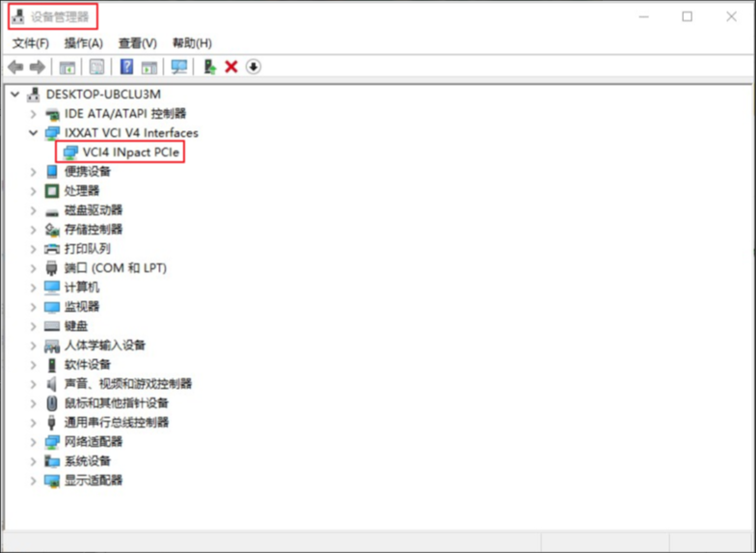
Task: Maximize the Device Manager window
Action: pos(687,17)
